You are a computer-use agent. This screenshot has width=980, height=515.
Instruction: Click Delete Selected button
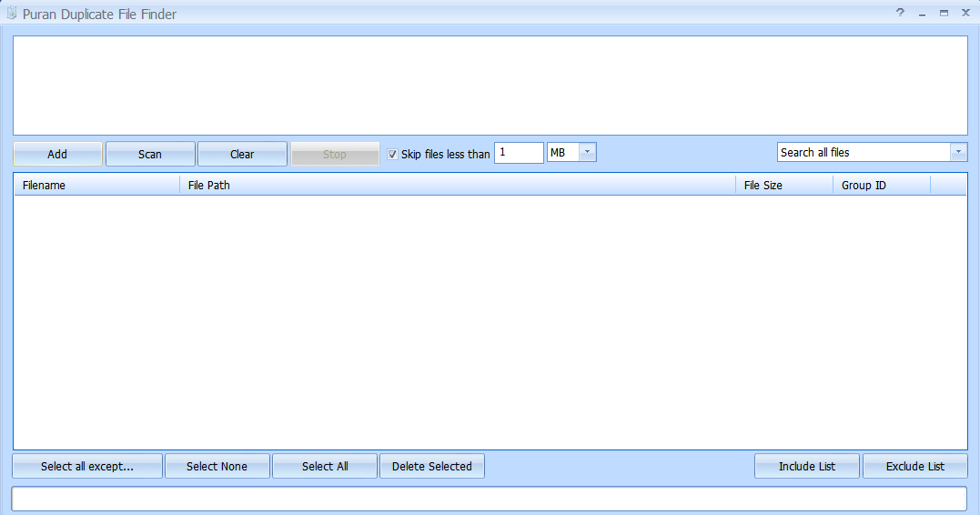pyautogui.click(x=432, y=466)
